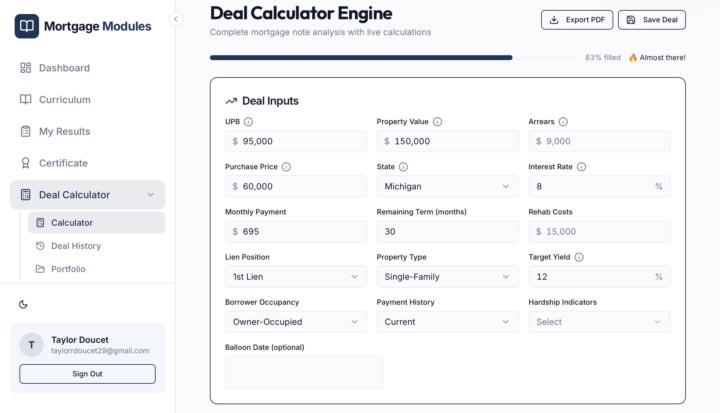The height and width of the screenshot is (413, 720).
Task: Click the info icon next to Arrears
Action: [563, 122]
